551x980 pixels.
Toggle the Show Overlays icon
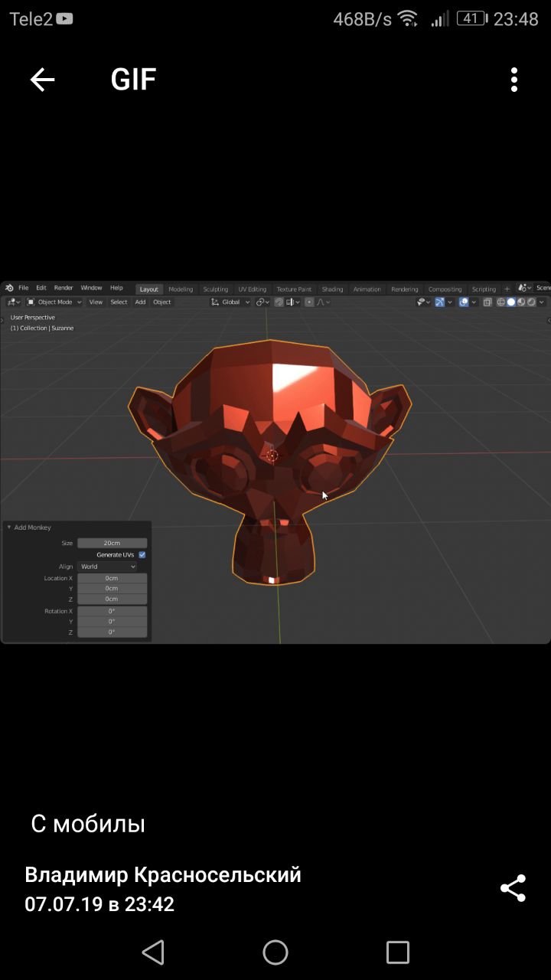click(464, 302)
